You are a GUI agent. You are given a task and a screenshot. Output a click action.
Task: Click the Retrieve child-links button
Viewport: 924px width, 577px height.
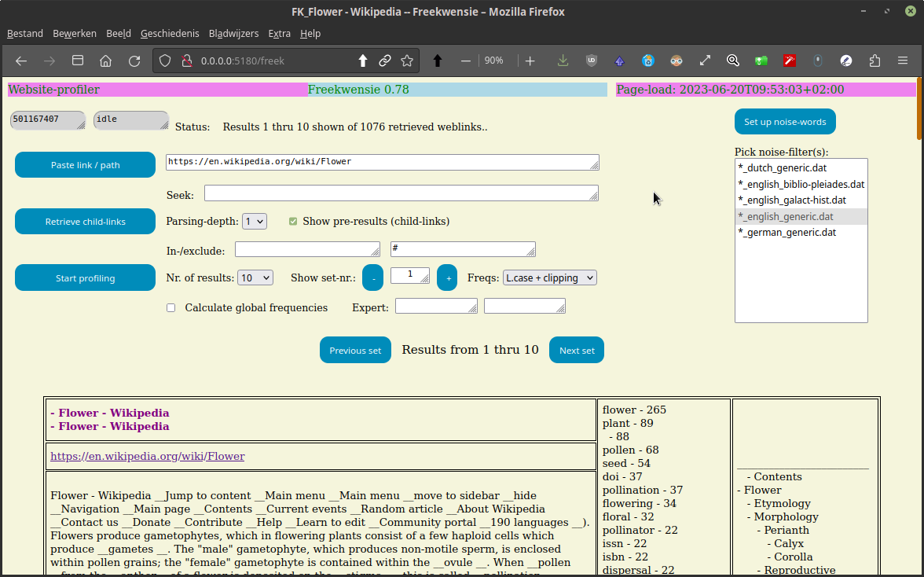[85, 222]
